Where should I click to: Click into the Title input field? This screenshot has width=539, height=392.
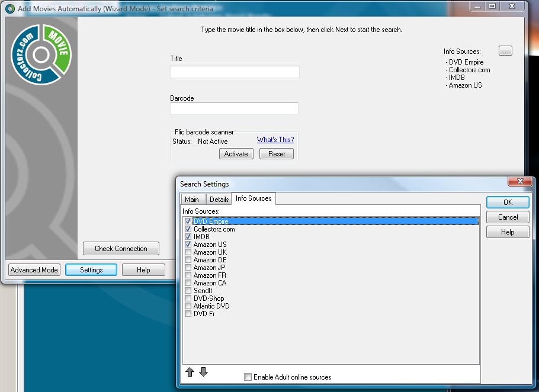[235, 72]
